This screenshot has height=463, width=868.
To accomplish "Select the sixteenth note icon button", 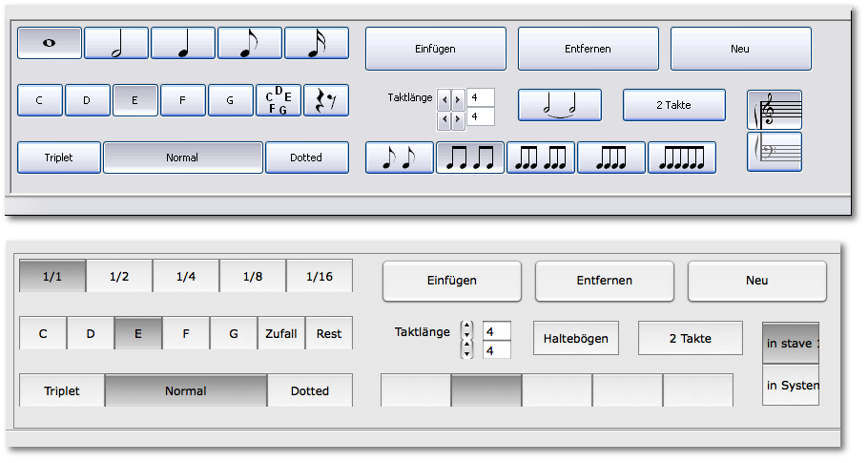I will point(316,43).
